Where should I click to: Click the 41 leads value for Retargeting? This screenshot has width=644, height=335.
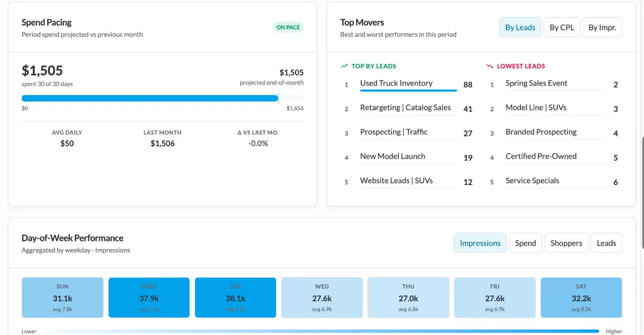coord(468,109)
